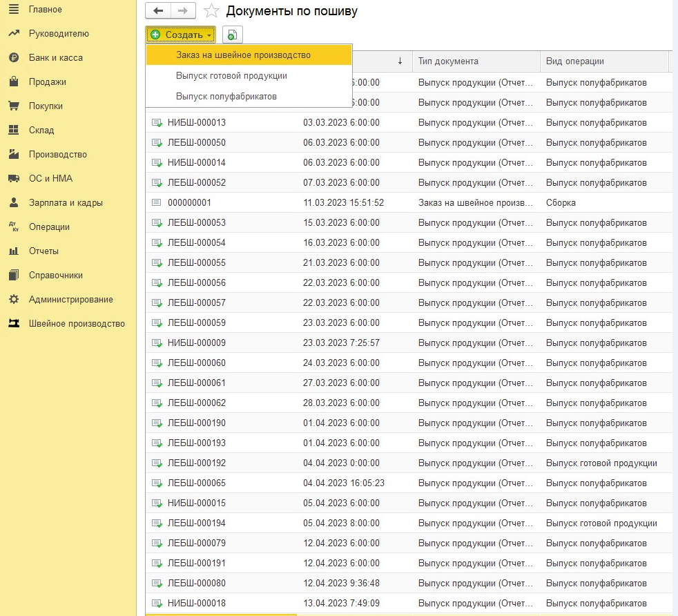Select document ЛЕБШ-000056
The image size is (678, 616).
coord(197,283)
